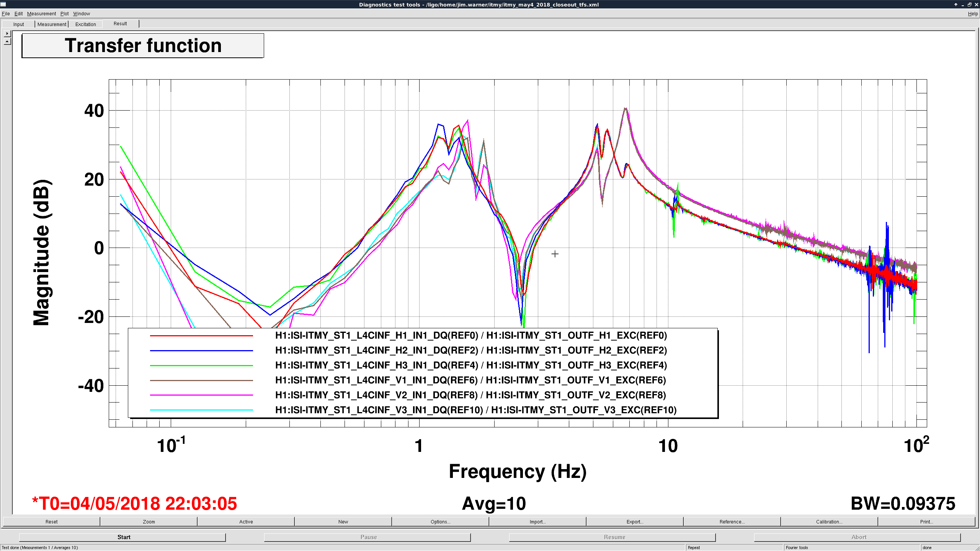This screenshot has width=980, height=551.
Task: Click the Zoom button below the plot
Action: pos(149,522)
